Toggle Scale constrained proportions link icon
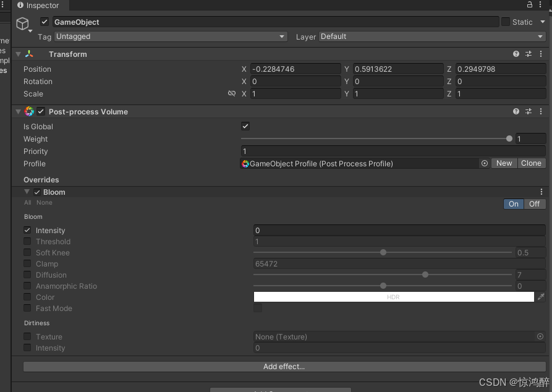This screenshot has width=552, height=392. coord(232,94)
